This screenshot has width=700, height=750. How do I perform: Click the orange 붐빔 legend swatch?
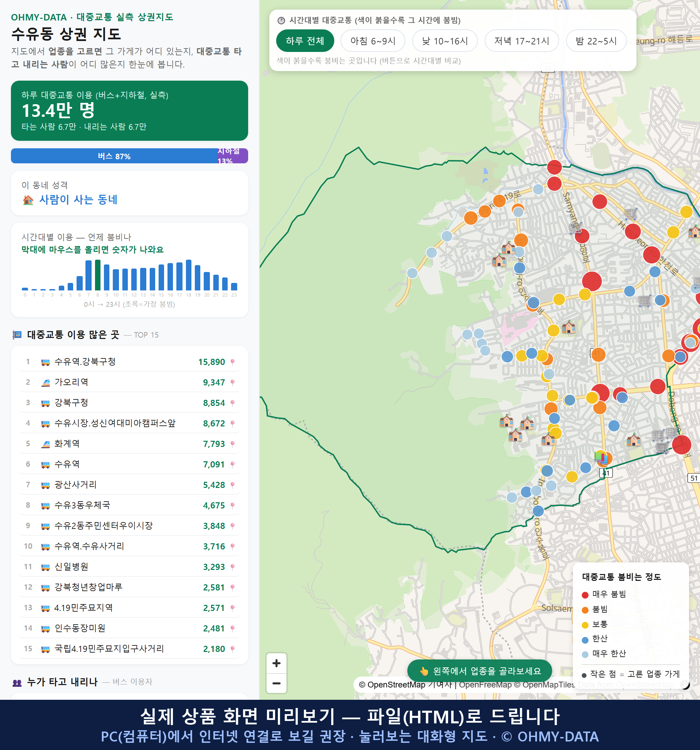coord(585,610)
